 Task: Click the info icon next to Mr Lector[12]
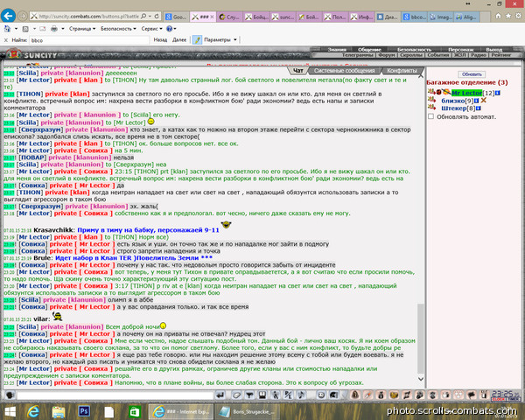(498, 93)
